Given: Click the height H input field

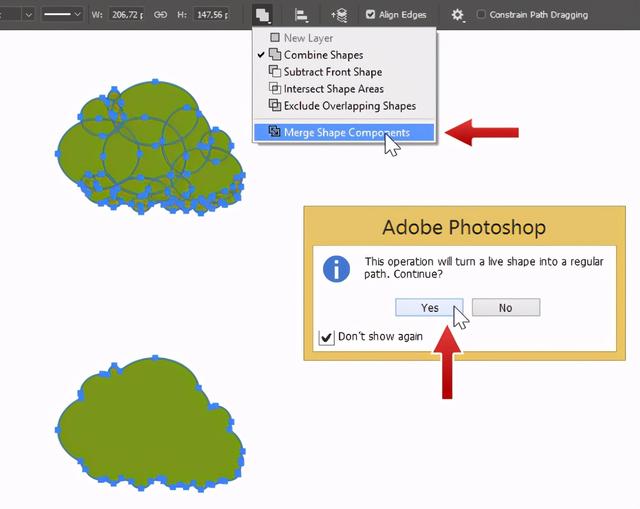Looking at the screenshot, I should point(212,15).
